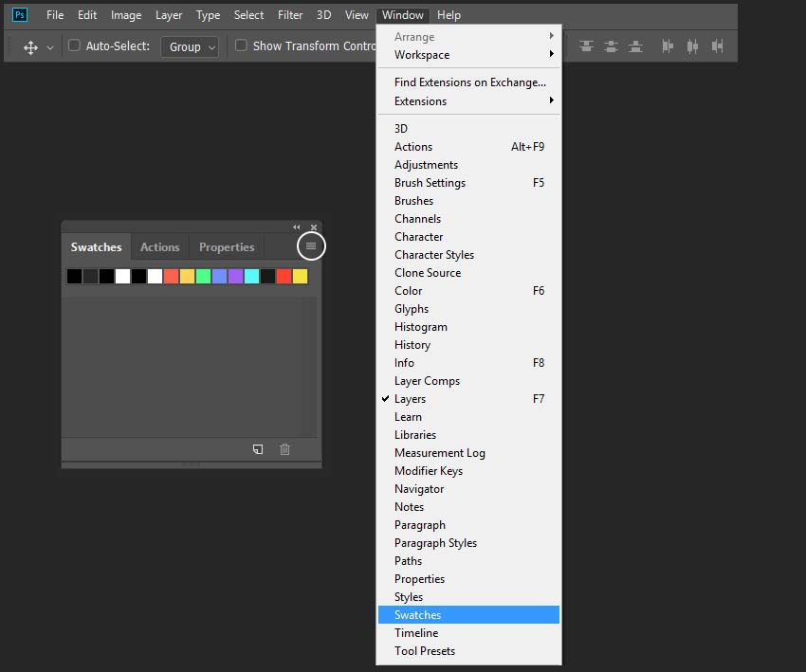Open the Swatches panel flyout menu icon

311,246
